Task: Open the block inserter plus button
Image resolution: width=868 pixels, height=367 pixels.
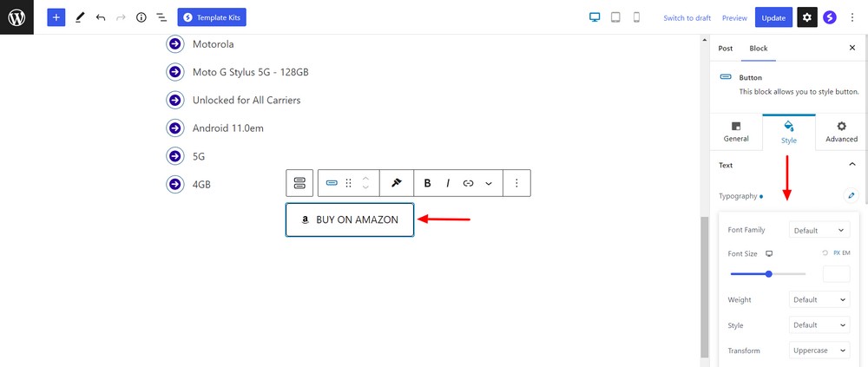Action: point(56,17)
